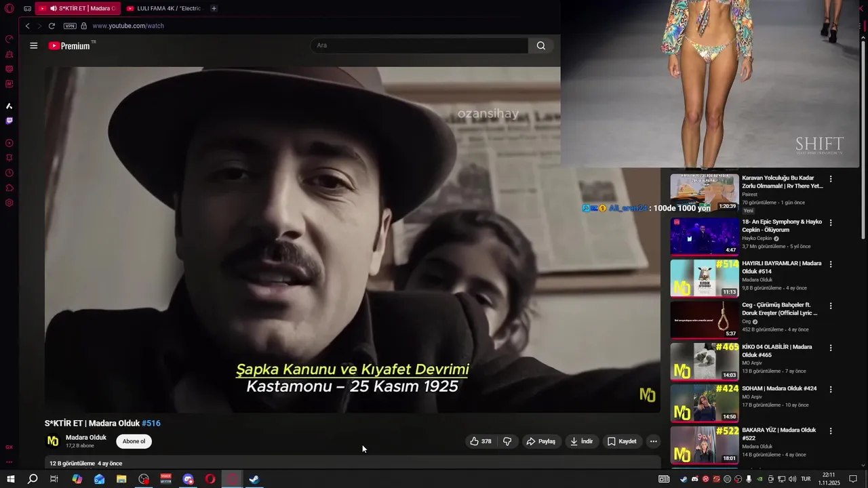Open volume speaker icon in system tray

792,479
